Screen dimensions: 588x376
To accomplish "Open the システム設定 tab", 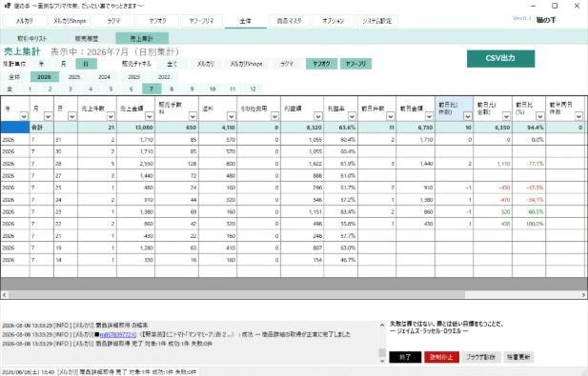I will click(x=376, y=21).
